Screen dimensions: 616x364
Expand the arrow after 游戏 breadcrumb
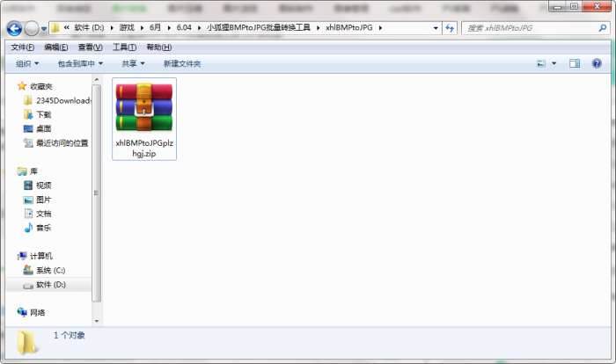(142, 28)
